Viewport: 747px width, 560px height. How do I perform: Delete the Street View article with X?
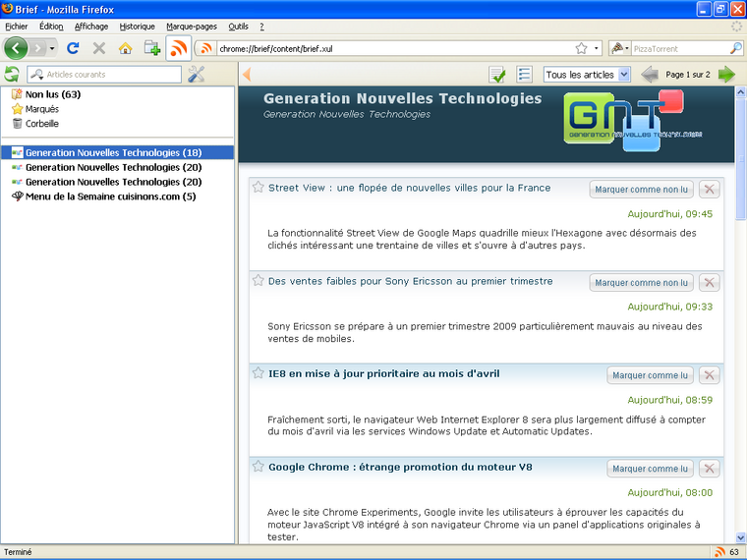[709, 189]
